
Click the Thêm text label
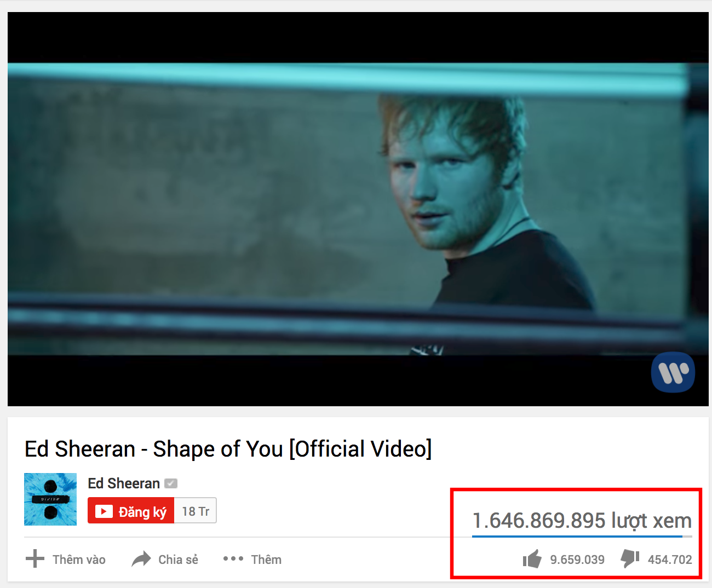(266, 560)
